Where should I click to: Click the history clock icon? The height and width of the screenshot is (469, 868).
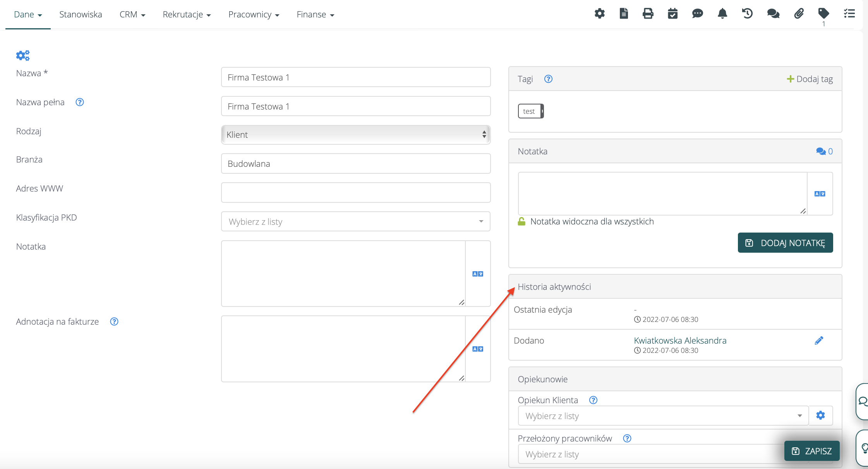(x=747, y=14)
